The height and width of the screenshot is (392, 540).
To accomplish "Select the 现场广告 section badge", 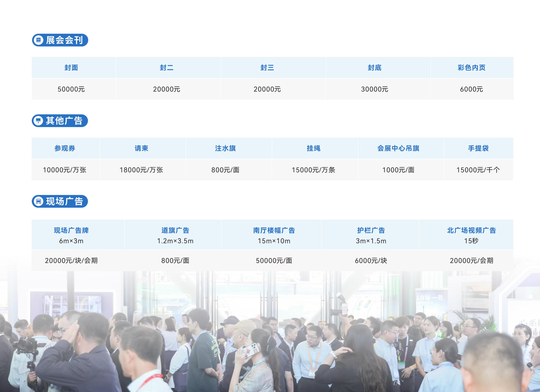I will (x=60, y=201).
